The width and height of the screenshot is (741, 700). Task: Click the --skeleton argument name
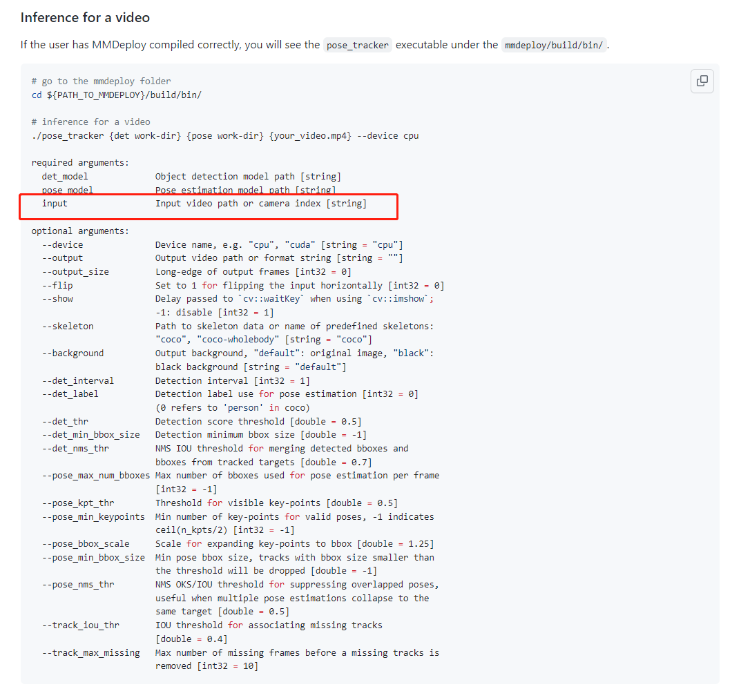point(66,326)
